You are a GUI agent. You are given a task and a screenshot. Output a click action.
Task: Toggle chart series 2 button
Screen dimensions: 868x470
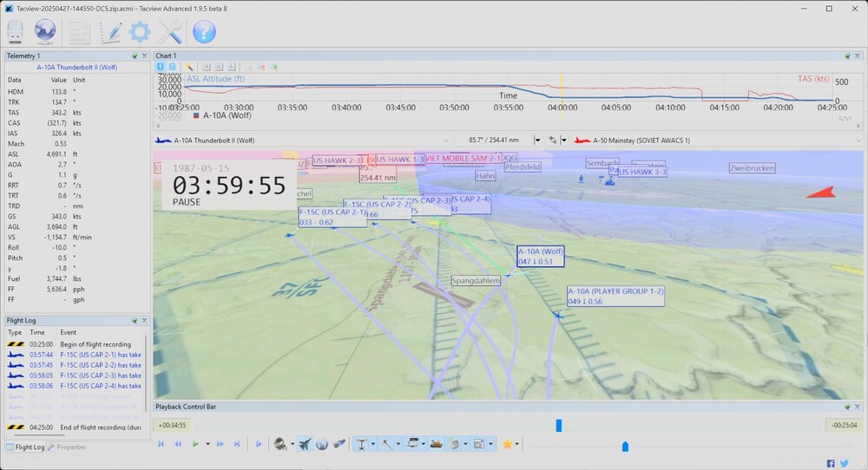tap(172, 67)
